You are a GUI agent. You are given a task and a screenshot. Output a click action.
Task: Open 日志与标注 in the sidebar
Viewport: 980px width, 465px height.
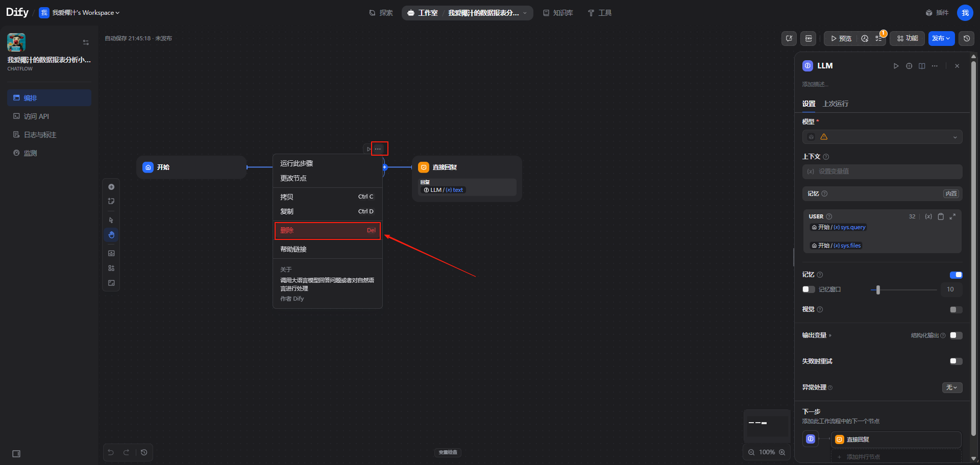(49, 135)
